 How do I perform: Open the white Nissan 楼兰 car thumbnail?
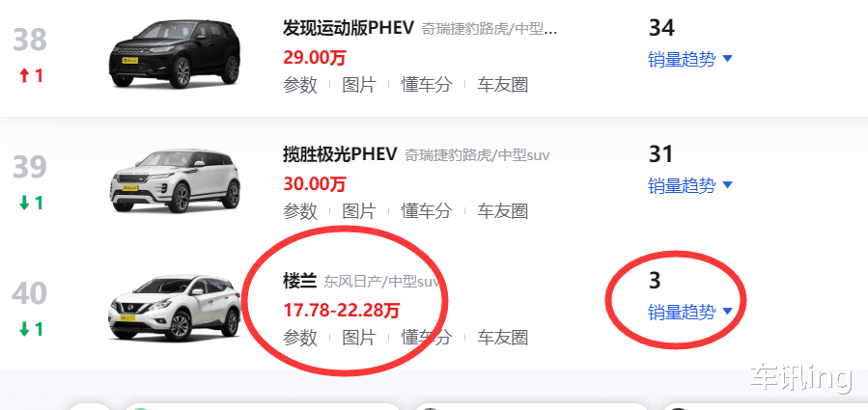tap(175, 307)
